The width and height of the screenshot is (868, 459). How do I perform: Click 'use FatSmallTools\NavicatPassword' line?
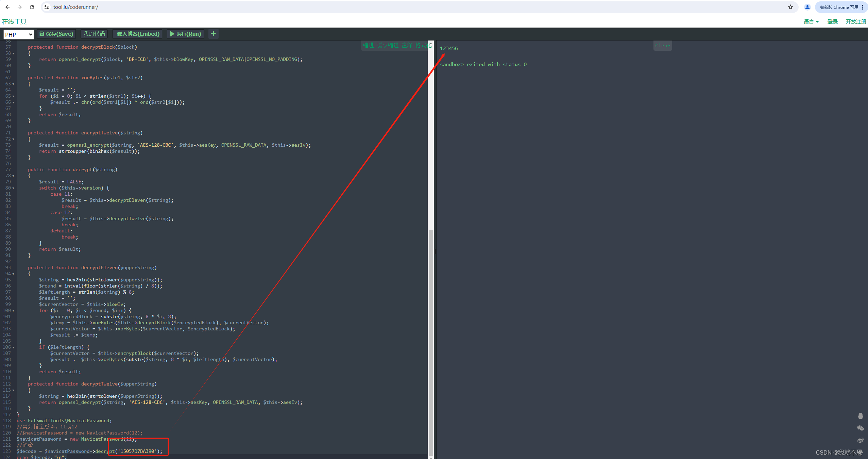coord(64,421)
